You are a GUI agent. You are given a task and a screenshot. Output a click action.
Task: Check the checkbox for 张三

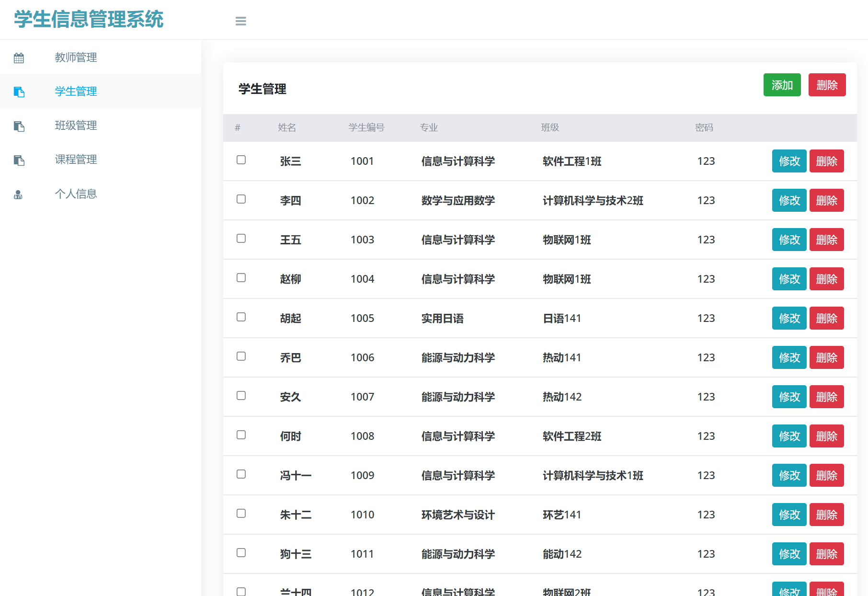[241, 160]
